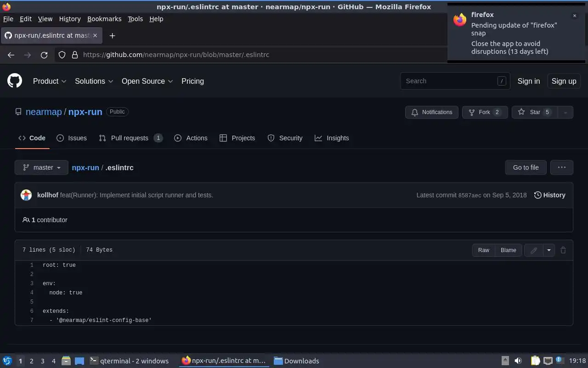
Task: Click the network tray icon
Action: [548, 361]
